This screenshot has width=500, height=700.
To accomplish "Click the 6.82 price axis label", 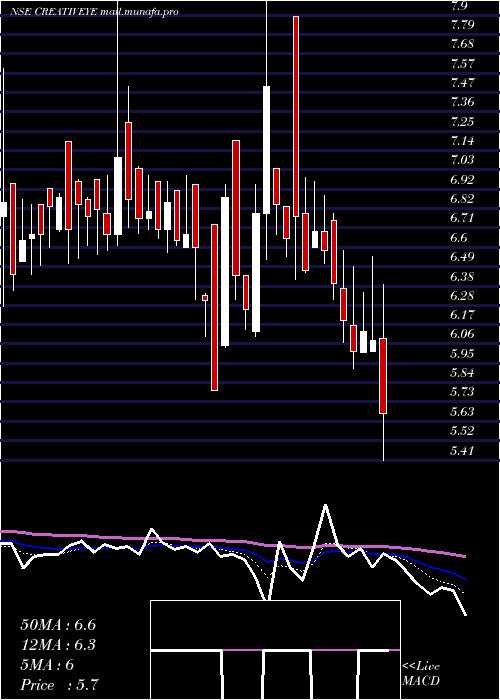I will (x=462, y=199).
